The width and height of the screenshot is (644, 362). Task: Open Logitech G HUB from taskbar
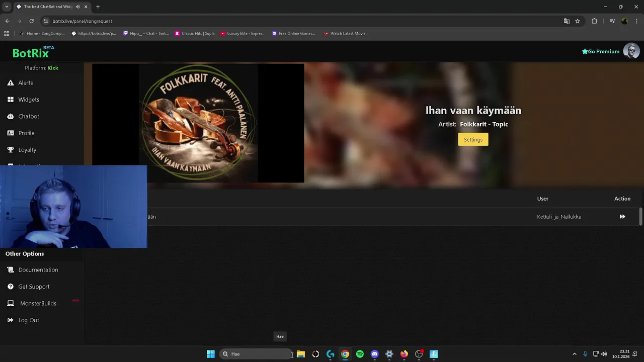coord(331,354)
